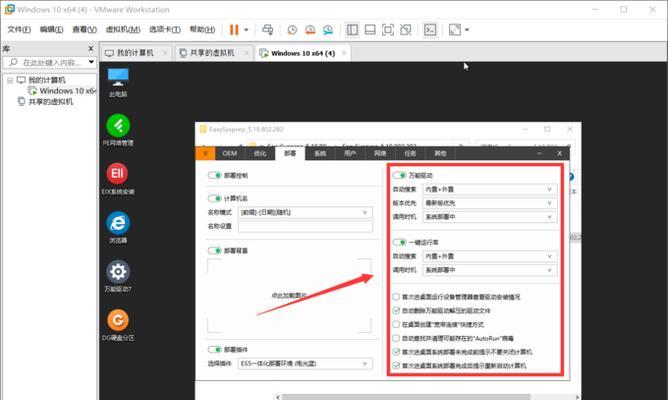Image resolution: width=668 pixels, height=400 pixels.
Task: Open 自动搜索 dropdown under 万能驱动
Action: click(x=490, y=189)
